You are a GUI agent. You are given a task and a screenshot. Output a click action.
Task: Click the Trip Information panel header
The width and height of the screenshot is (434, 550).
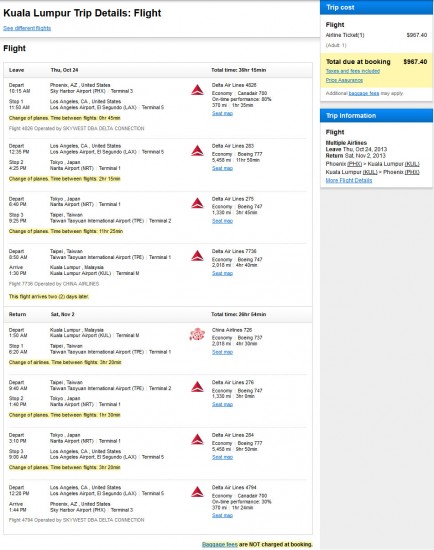(376, 116)
